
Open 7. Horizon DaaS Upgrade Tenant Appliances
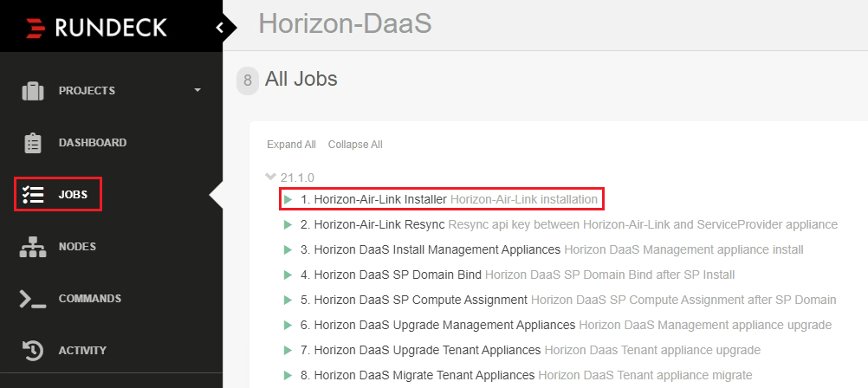click(x=420, y=351)
